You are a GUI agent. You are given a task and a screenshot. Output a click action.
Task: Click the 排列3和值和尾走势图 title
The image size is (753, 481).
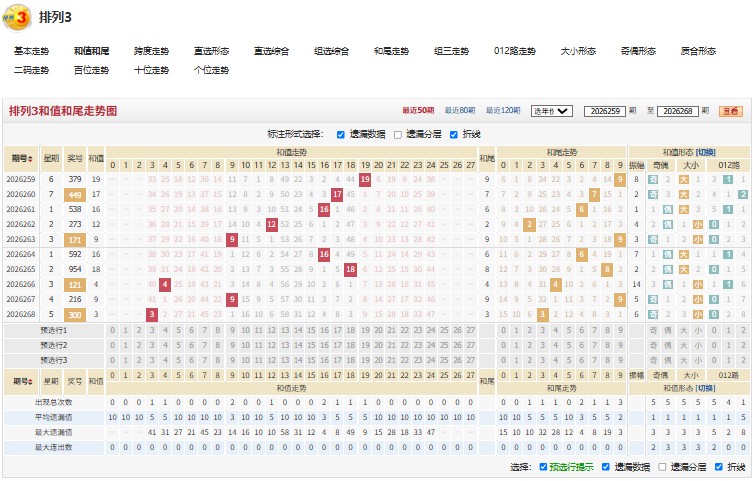pyautogui.click(x=63, y=111)
